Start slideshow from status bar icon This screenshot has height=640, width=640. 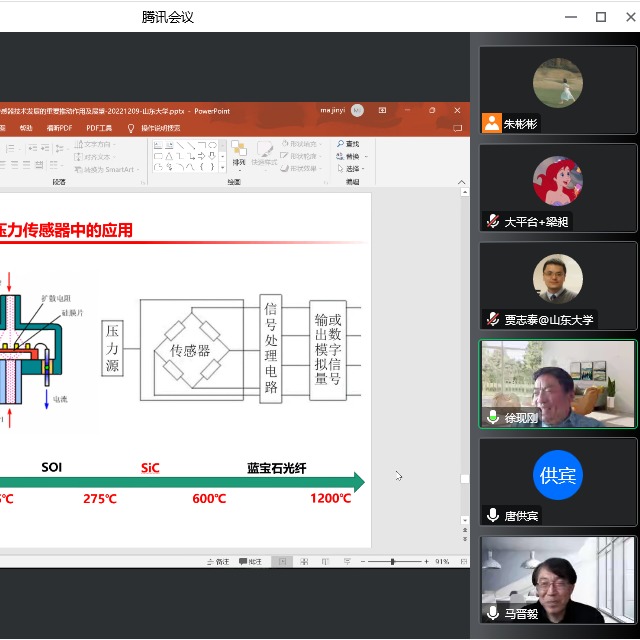click(346, 562)
